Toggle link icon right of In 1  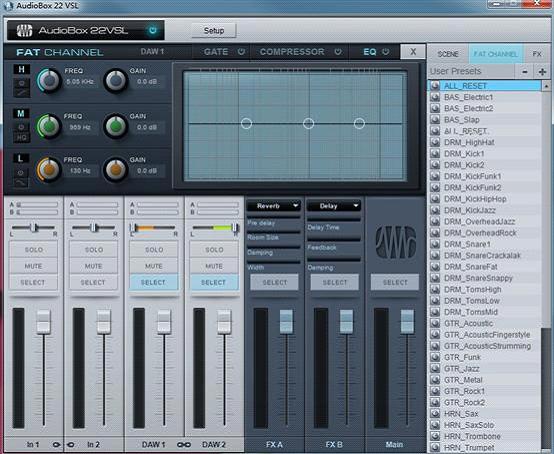point(56,444)
